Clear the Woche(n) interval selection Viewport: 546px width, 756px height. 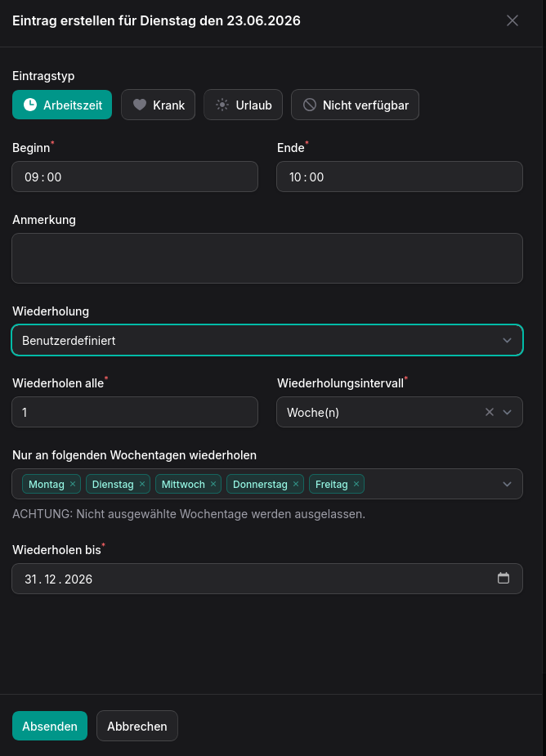[x=490, y=412]
